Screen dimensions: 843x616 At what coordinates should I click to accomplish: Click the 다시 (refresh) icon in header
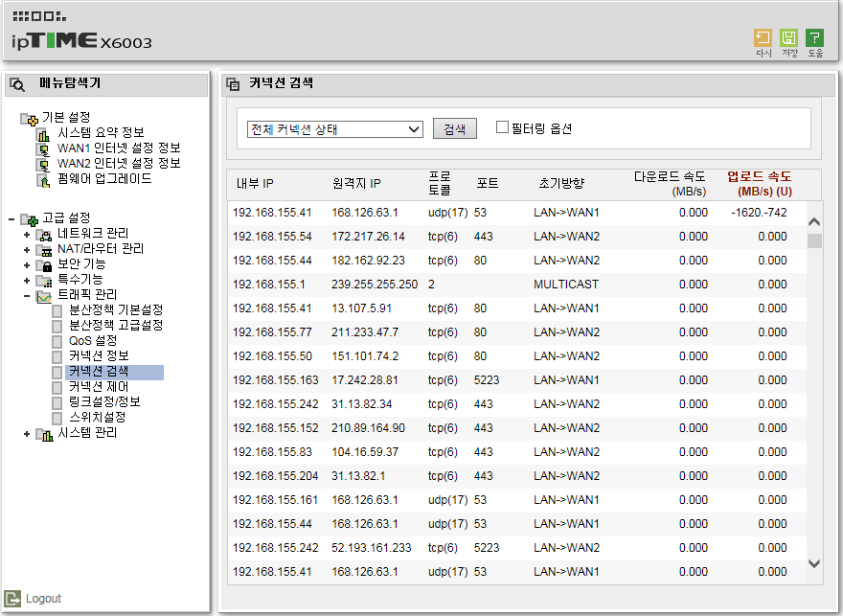pyautogui.click(x=763, y=37)
